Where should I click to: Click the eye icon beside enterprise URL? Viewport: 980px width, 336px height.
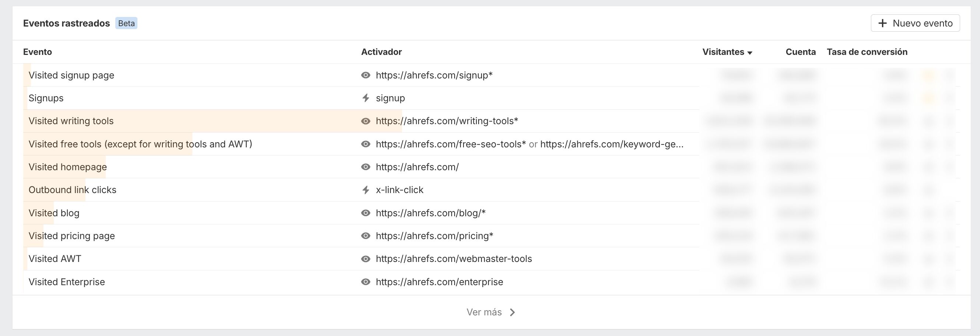(365, 281)
